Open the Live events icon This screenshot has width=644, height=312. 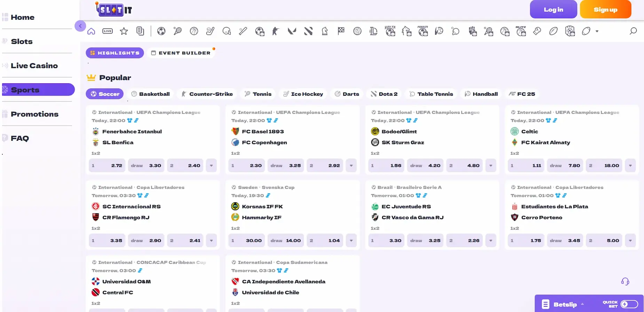click(x=108, y=31)
